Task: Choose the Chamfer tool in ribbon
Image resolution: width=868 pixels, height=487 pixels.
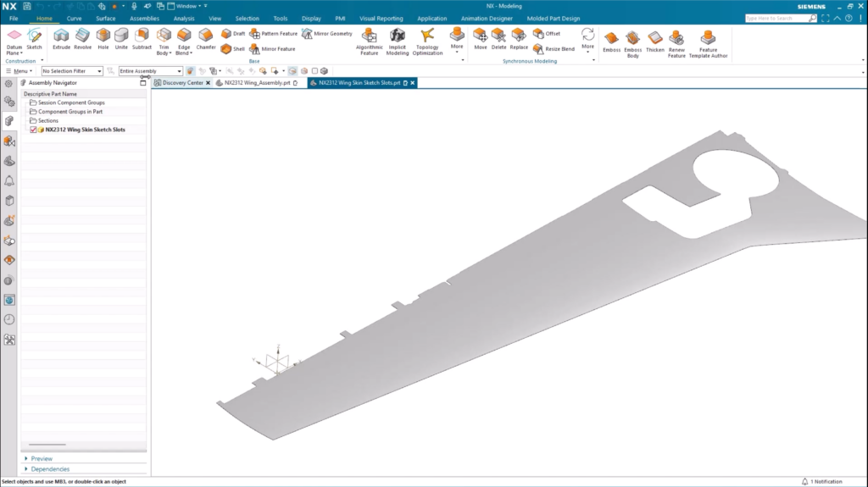Action: (206, 38)
